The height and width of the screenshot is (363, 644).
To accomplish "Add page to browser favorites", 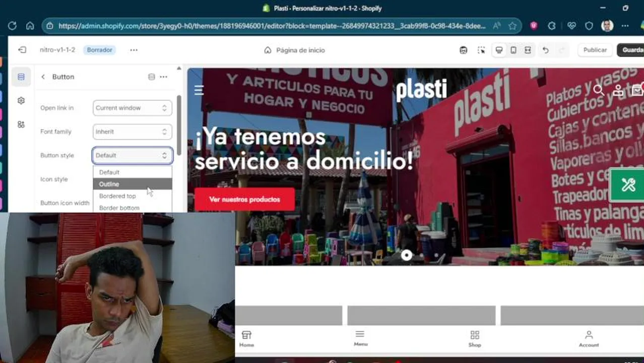I will (512, 26).
